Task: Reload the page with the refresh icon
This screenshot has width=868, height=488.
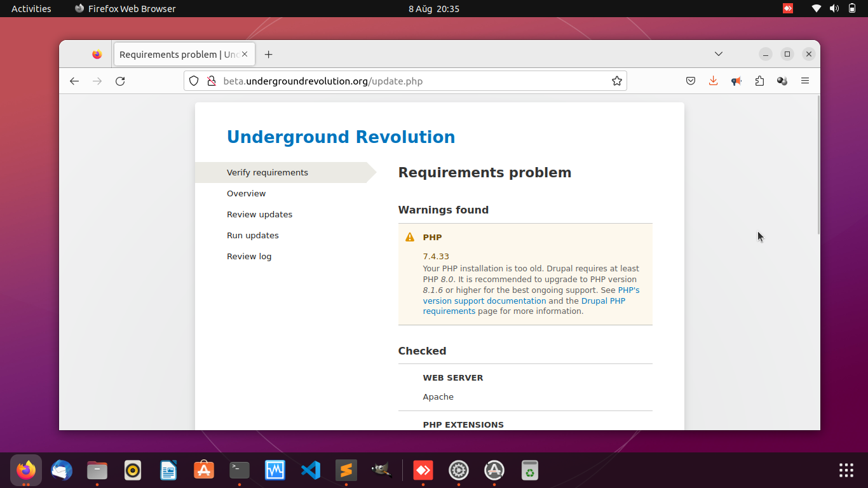Action: coord(120,81)
